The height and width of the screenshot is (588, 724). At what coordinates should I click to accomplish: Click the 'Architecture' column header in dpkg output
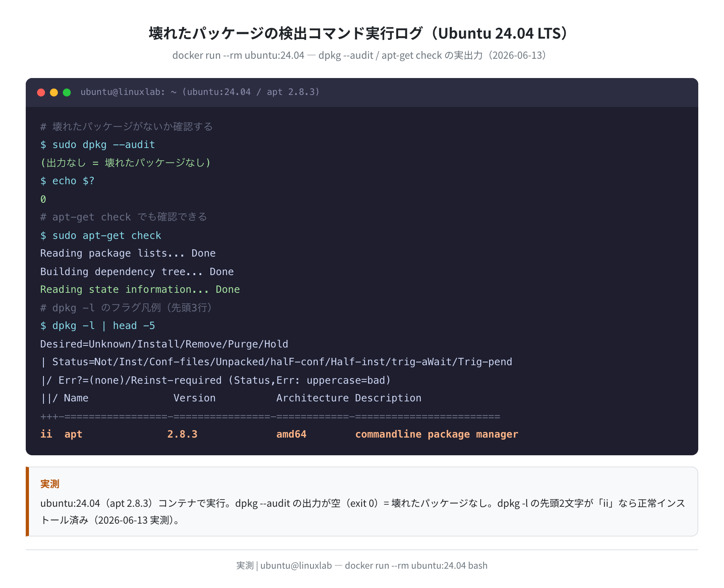313,398
